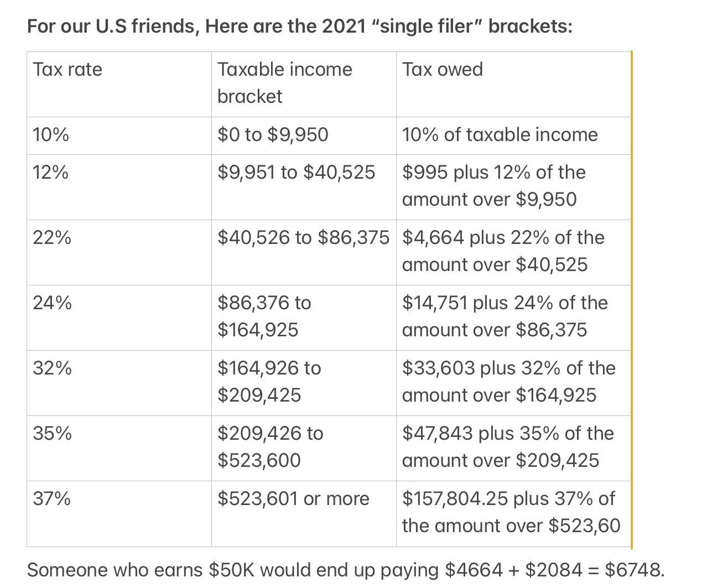This screenshot has height=588, width=712.
Task: Select the 12% tax rate cell
Action: coord(51,173)
